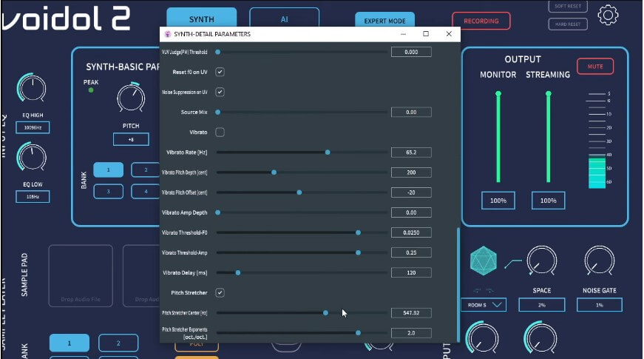Image resolution: width=644 pixels, height=359 pixels.
Task: Mute the output with MUTE button
Action: [x=595, y=67]
